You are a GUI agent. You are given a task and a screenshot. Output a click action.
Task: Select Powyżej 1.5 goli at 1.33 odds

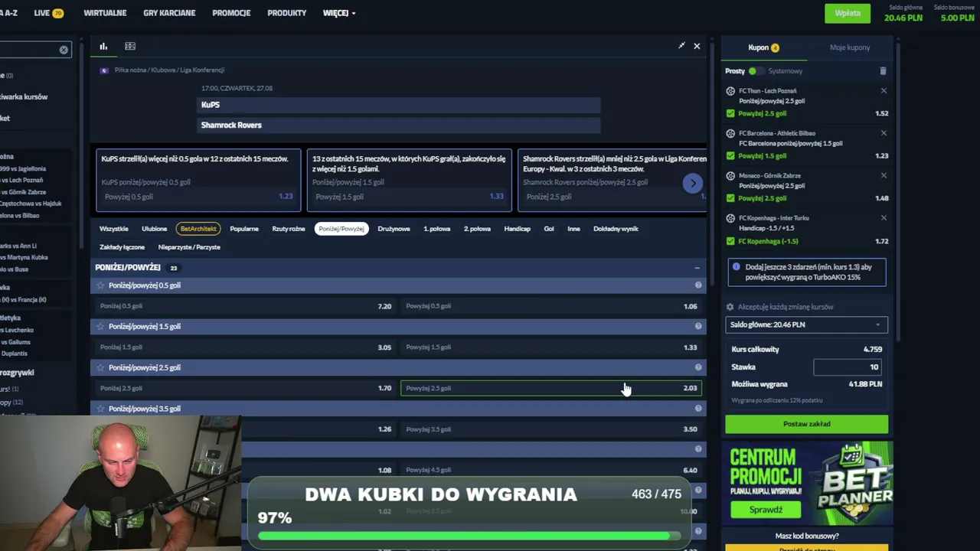[551, 347]
